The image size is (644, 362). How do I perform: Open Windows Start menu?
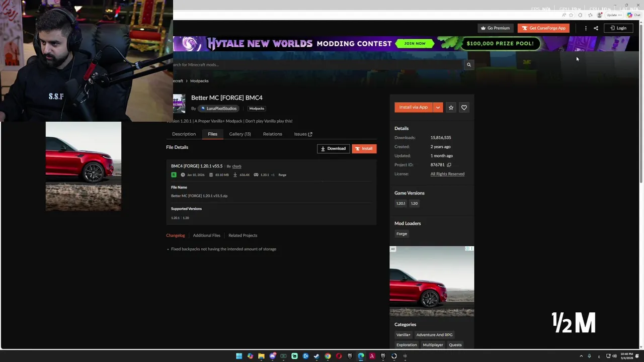(239, 356)
